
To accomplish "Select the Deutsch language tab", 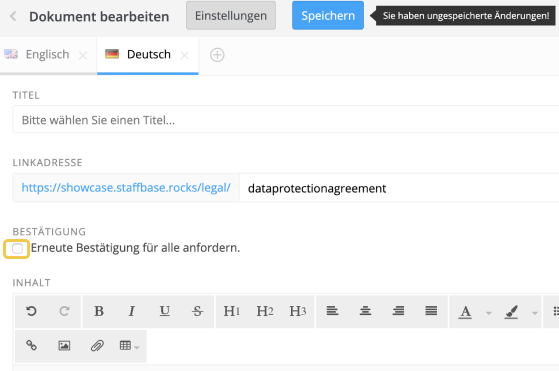I will 149,55.
